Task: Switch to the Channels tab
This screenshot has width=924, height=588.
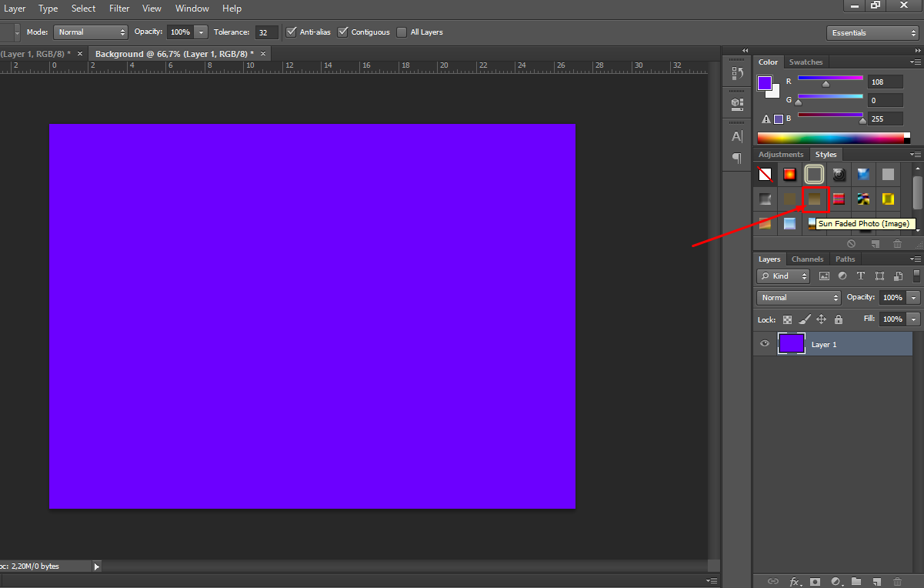Action: tap(807, 259)
